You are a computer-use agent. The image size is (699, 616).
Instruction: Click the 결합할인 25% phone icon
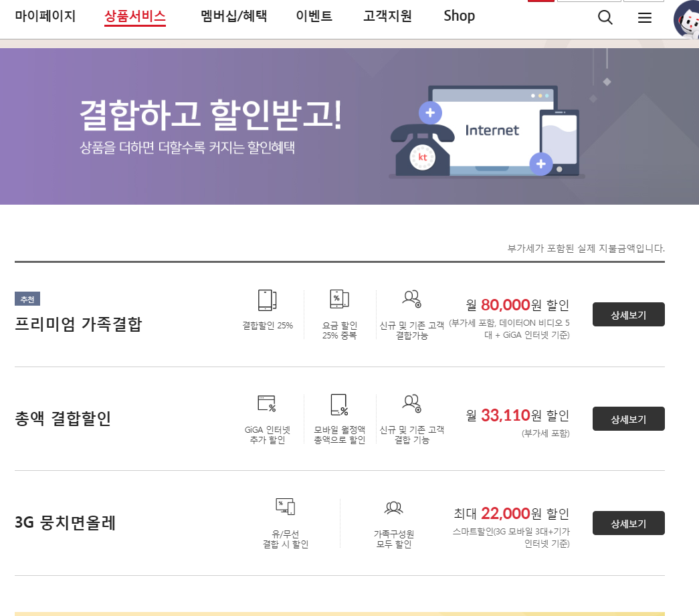click(x=267, y=300)
